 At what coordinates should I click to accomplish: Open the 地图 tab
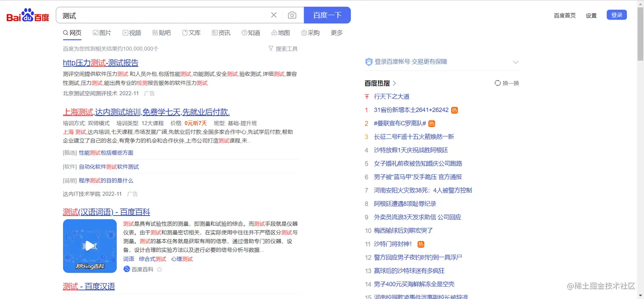tap(281, 33)
